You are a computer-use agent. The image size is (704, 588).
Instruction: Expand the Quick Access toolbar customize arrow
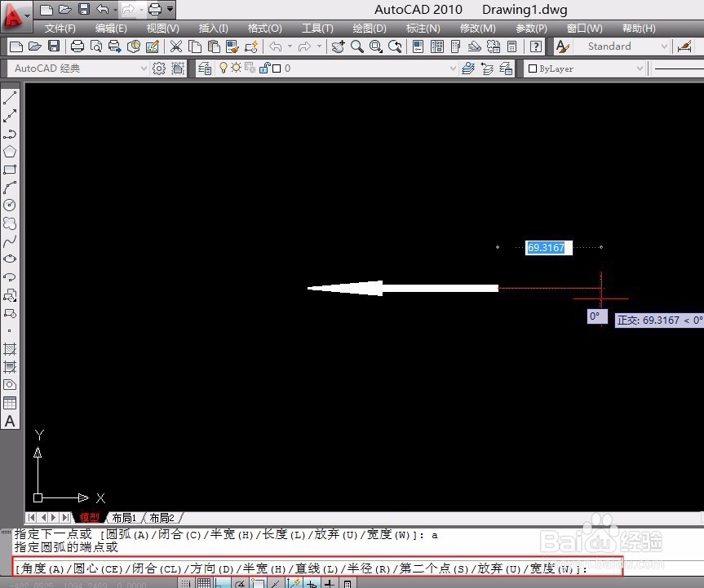170,9
